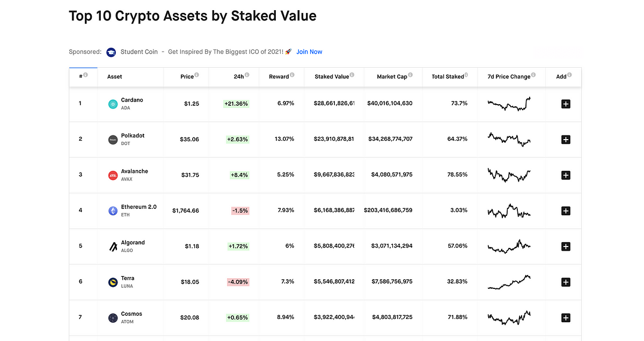
Task: Click the info icon beside Staked Value
Action: coord(352,75)
